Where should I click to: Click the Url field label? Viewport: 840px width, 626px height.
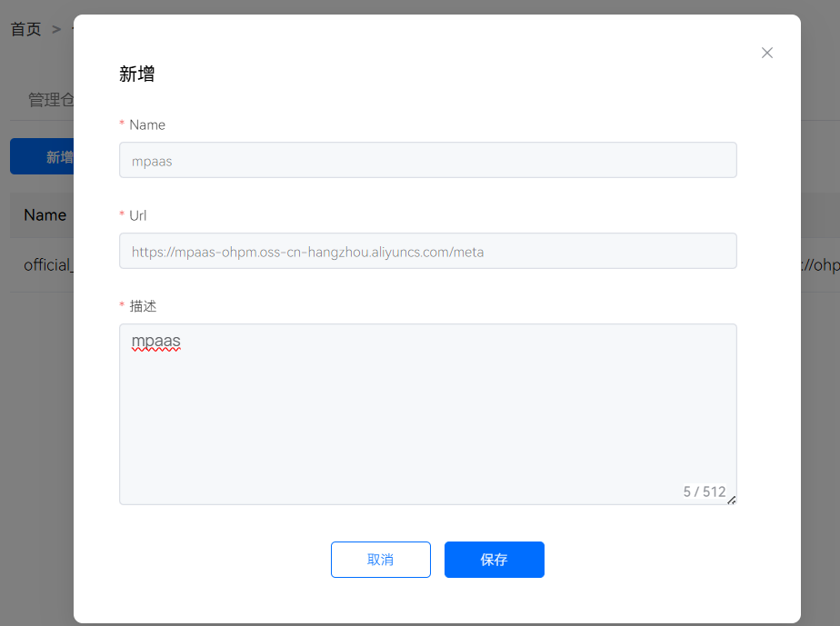coord(137,215)
